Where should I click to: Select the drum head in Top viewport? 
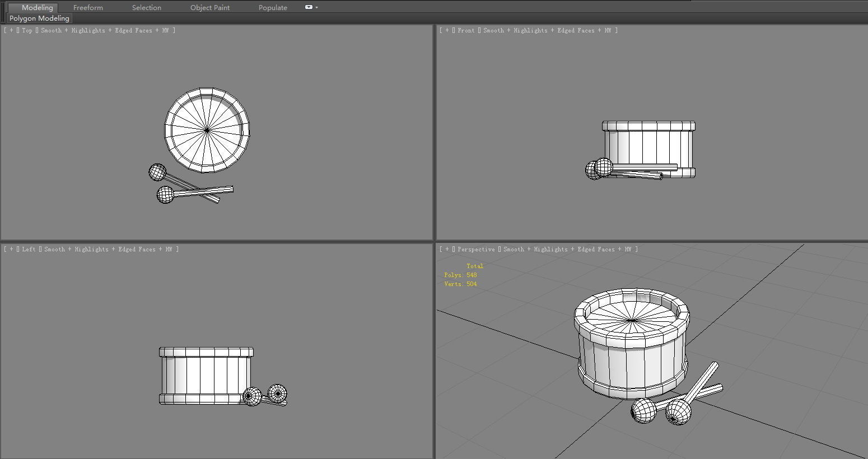[207, 130]
